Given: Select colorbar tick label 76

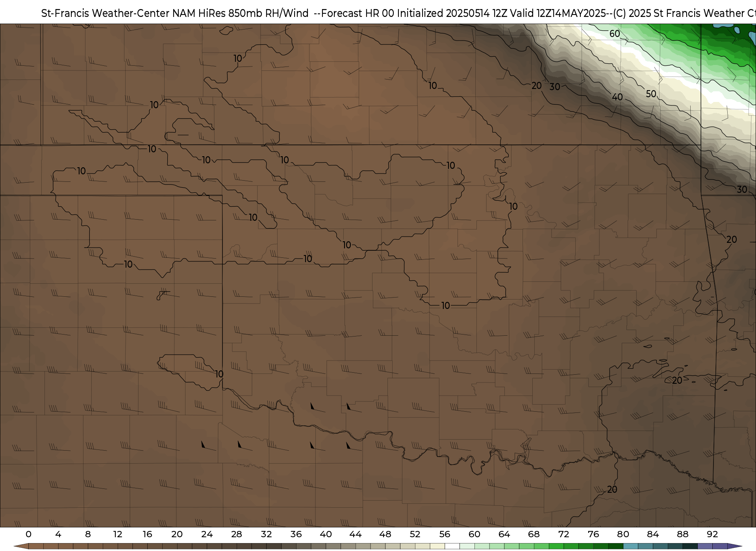Looking at the screenshot, I should pos(593,534).
